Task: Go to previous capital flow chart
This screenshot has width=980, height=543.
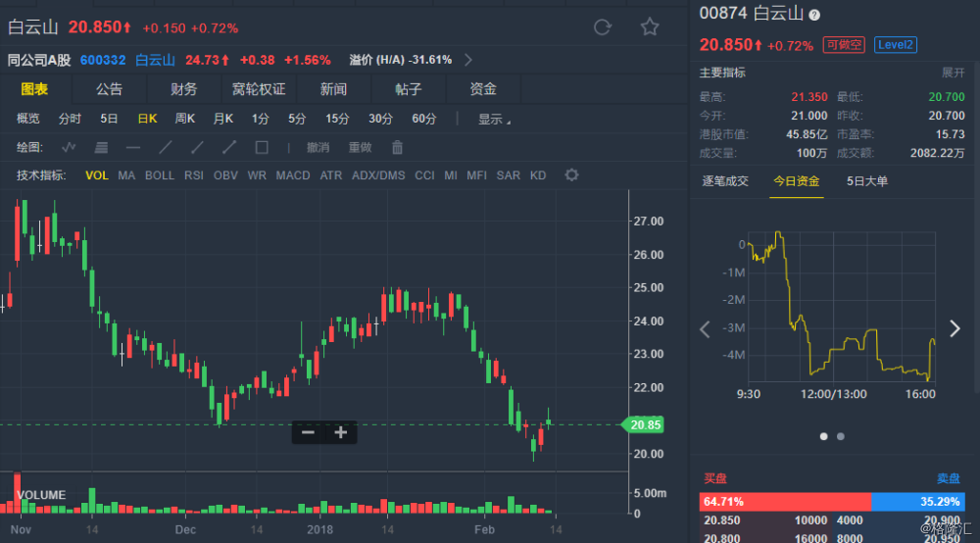Action: click(705, 329)
